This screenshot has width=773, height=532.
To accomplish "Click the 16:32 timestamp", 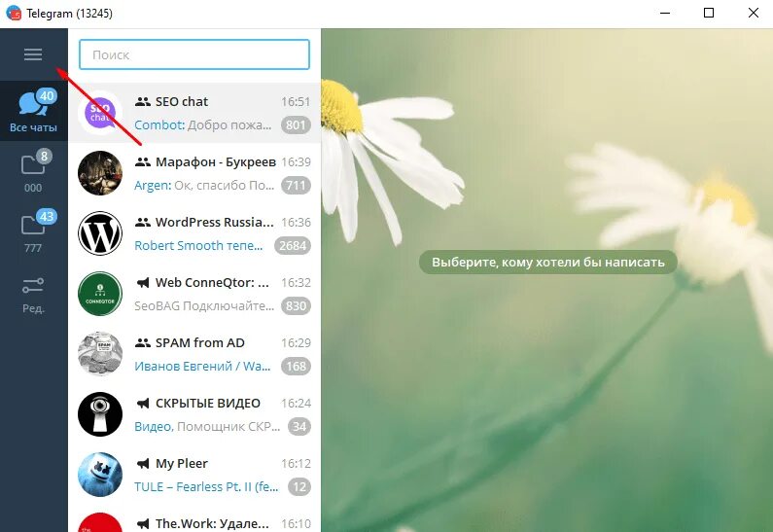I will (x=296, y=282).
